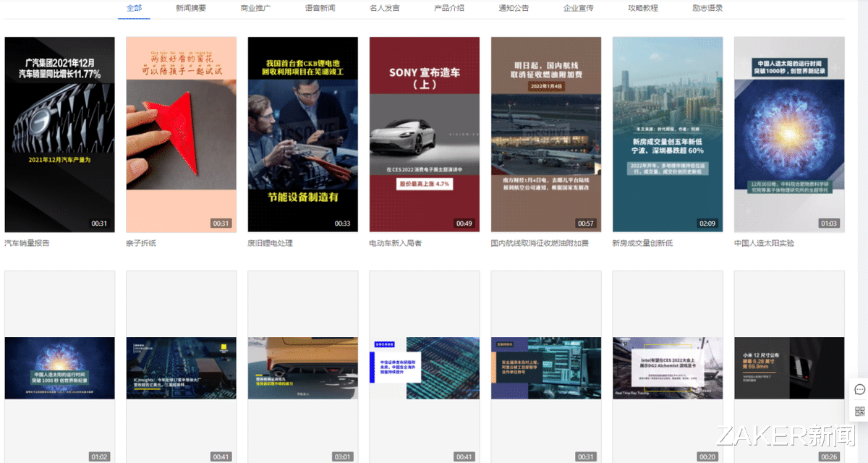This screenshot has height=463, width=868.
Task: Click the 亲子折纸 title text
Action: 141,243
